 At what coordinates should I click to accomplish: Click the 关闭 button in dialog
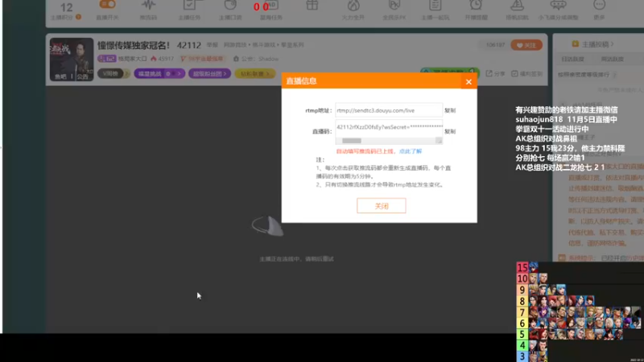(x=381, y=206)
